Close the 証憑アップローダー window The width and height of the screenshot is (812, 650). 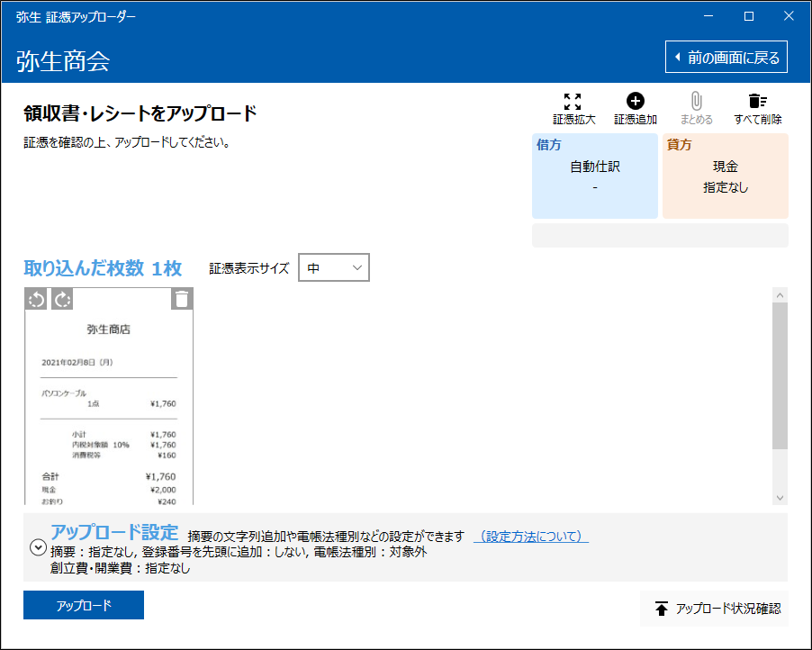789,16
